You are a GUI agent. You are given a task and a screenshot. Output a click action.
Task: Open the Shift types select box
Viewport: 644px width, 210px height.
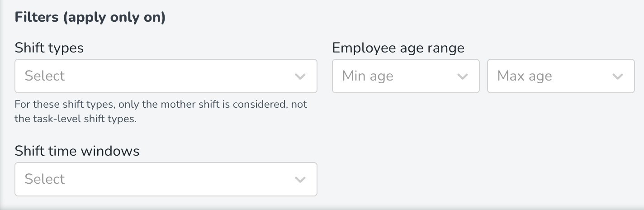tap(166, 76)
